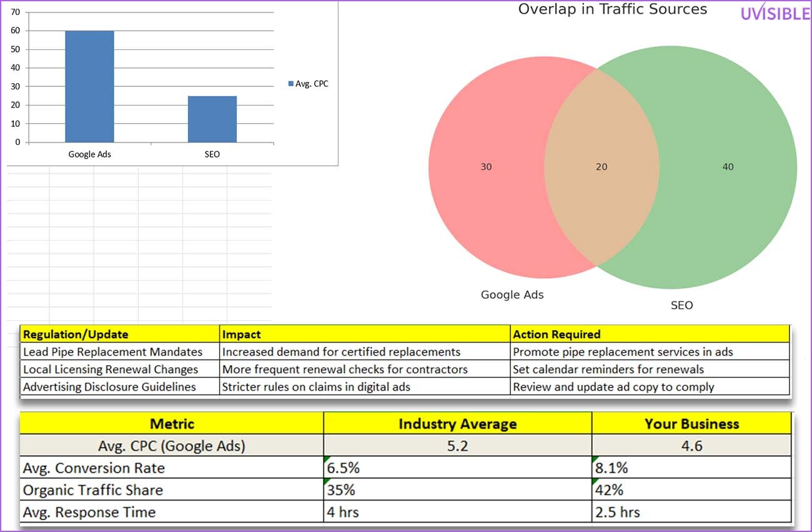This screenshot has width=812, height=532.
Task: Click the Google Ads bar in chart
Action: pyautogui.click(x=90, y=86)
